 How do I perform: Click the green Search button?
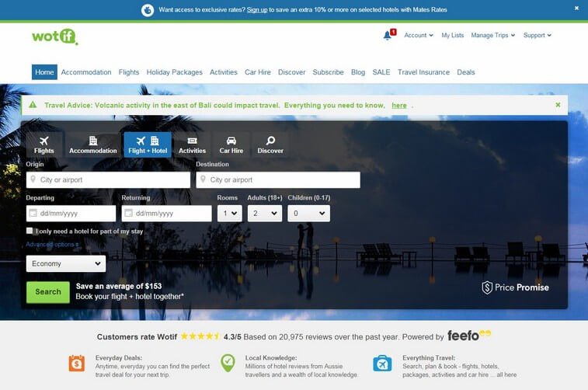click(48, 292)
